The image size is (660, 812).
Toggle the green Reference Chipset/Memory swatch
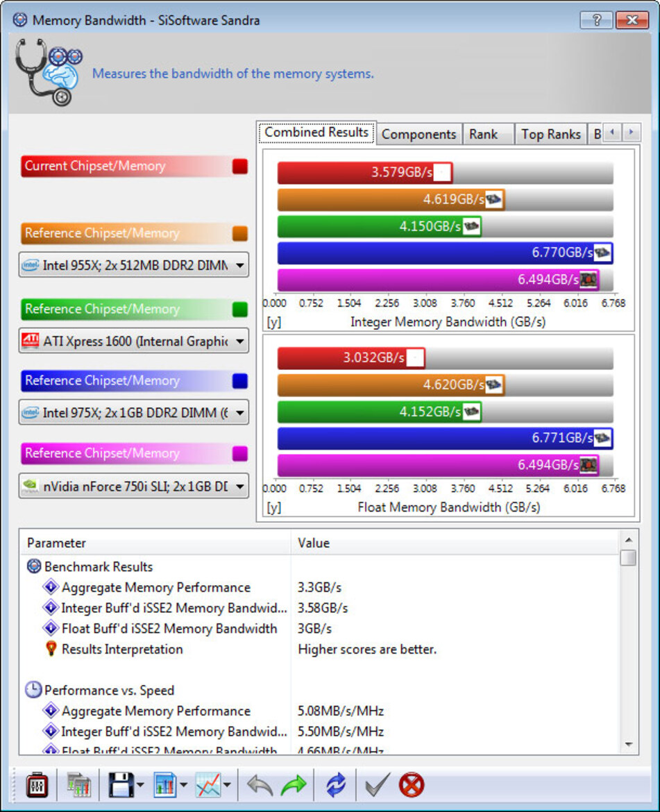[239, 309]
